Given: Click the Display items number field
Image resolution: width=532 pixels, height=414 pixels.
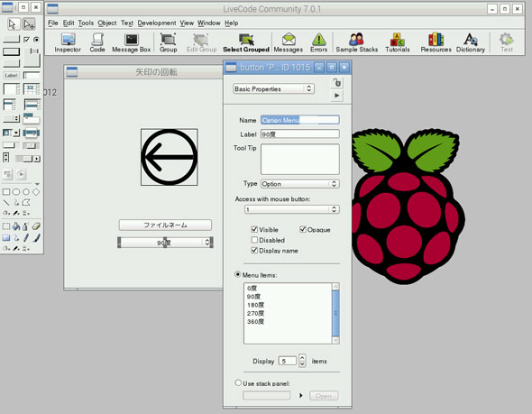Looking at the screenshot, I should 288,361.
